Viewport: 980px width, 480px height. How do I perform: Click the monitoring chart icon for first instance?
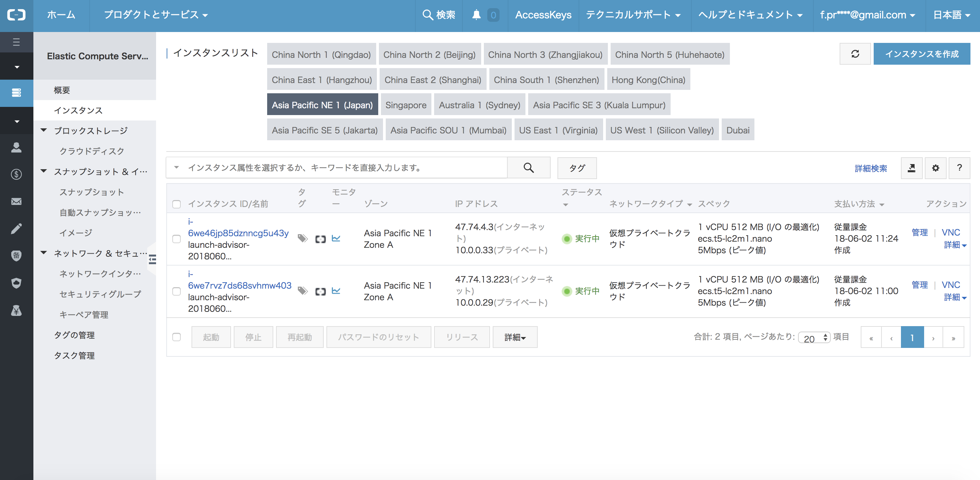[x=336, y=238]
